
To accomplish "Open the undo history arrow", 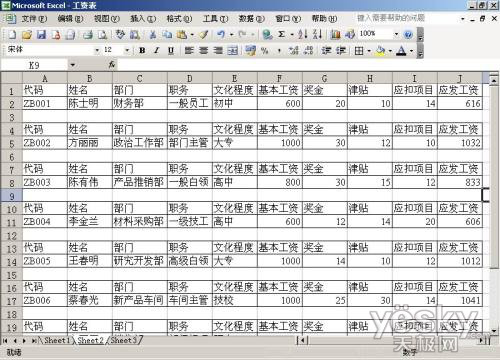I will [231, 35].
